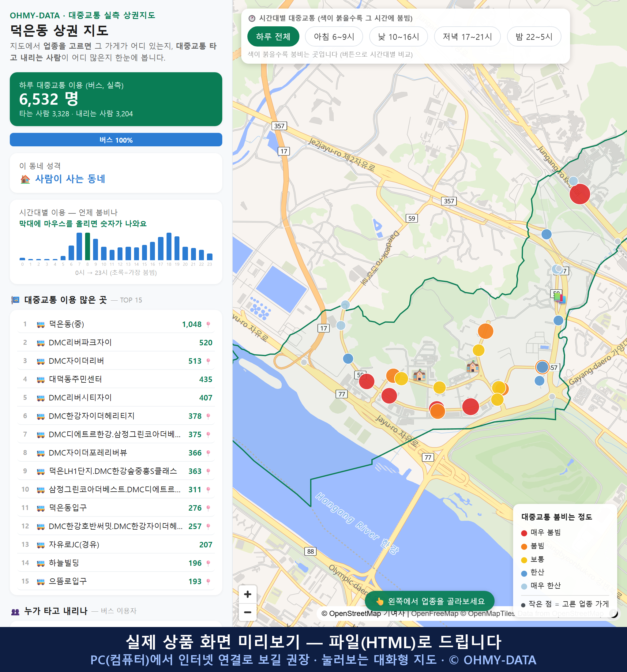Click the house icon by 사람이 사는 동네

pyautogui.click(x=25, y=179)
